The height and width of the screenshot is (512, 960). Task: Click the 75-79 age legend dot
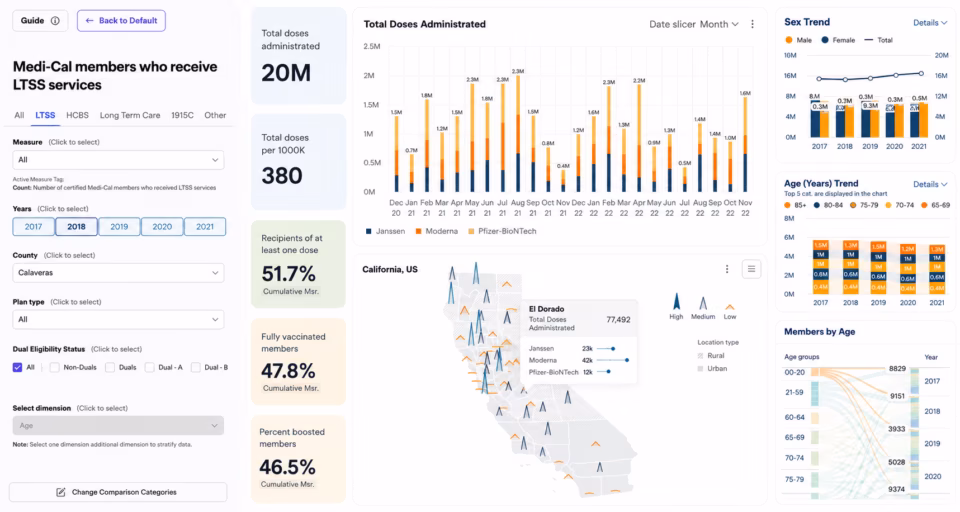pos(853,206)
